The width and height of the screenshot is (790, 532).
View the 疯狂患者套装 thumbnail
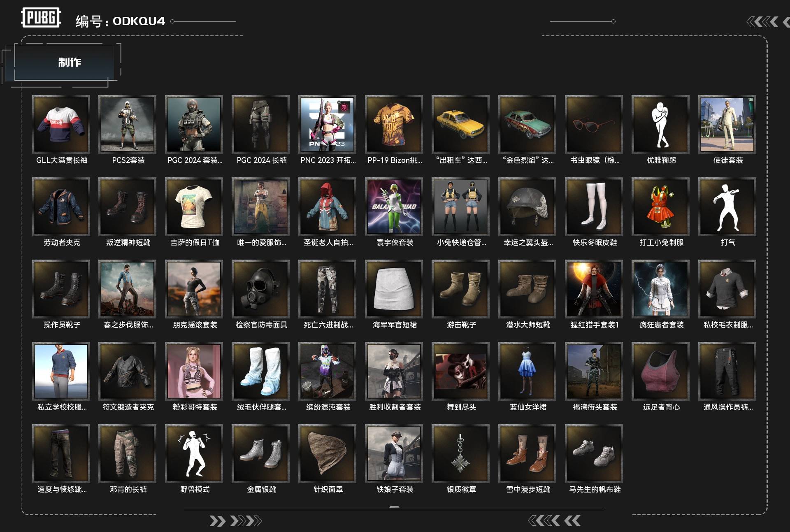pyautogui.click(x=661, y=289)
